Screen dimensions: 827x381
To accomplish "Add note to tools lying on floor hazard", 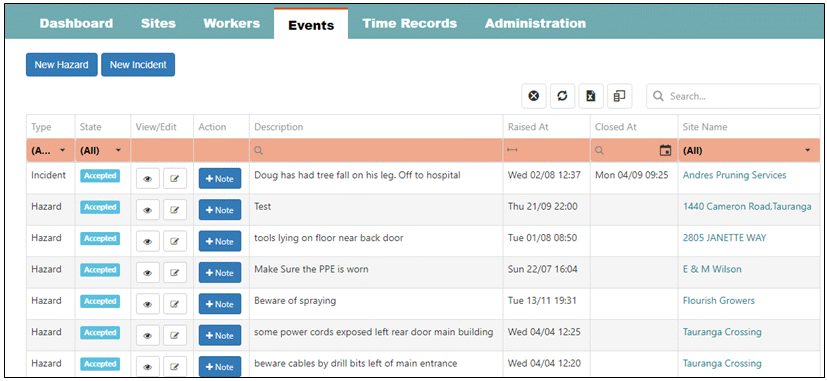I will pos(220,242).
